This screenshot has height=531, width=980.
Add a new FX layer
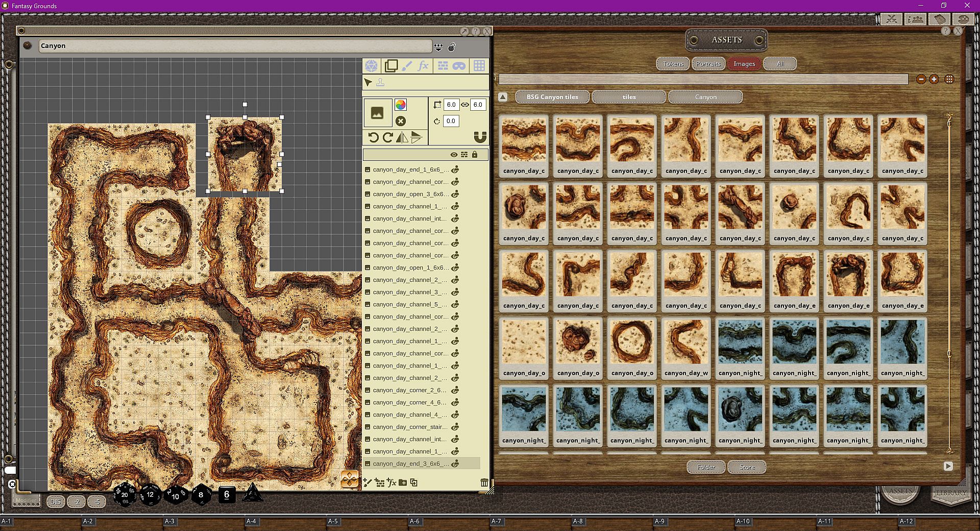pos(391,482)
